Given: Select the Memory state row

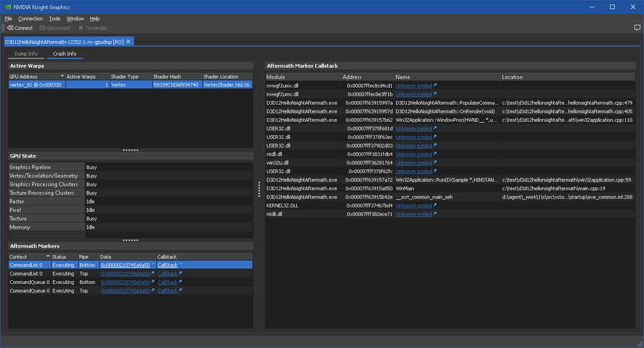Looking at the screenshot, I should [x=130, y=227].
